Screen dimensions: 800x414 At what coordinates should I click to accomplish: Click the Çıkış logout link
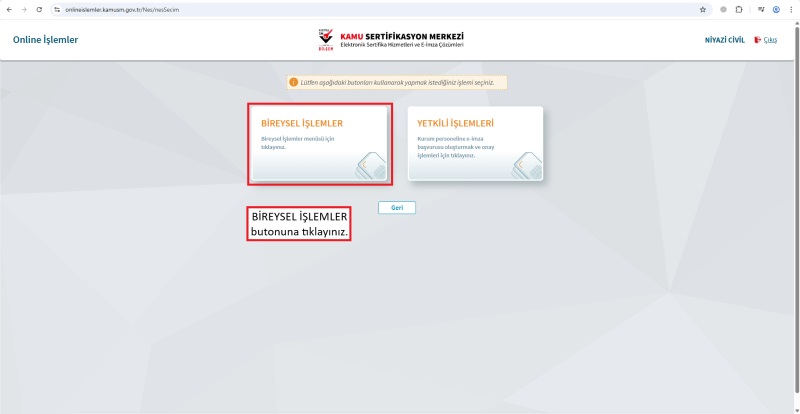coord(770,40)
